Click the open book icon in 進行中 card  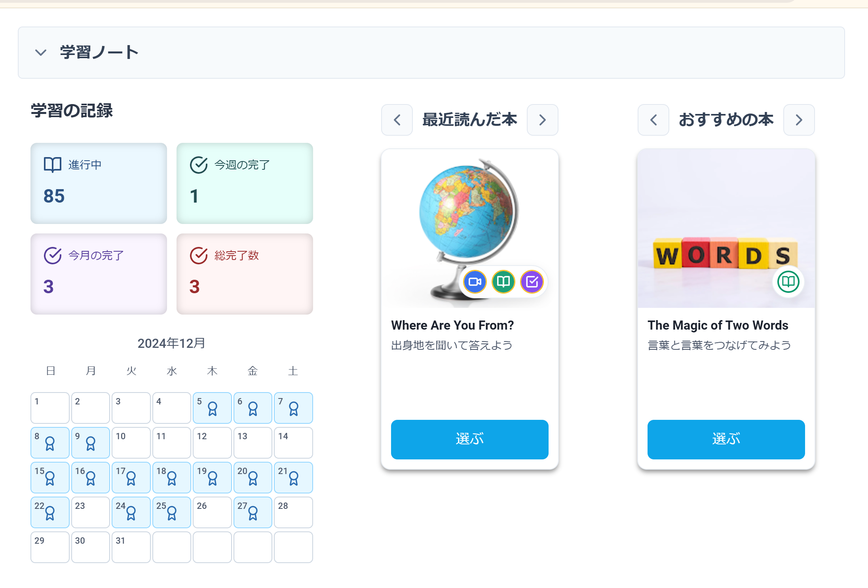tap(53, 165)
